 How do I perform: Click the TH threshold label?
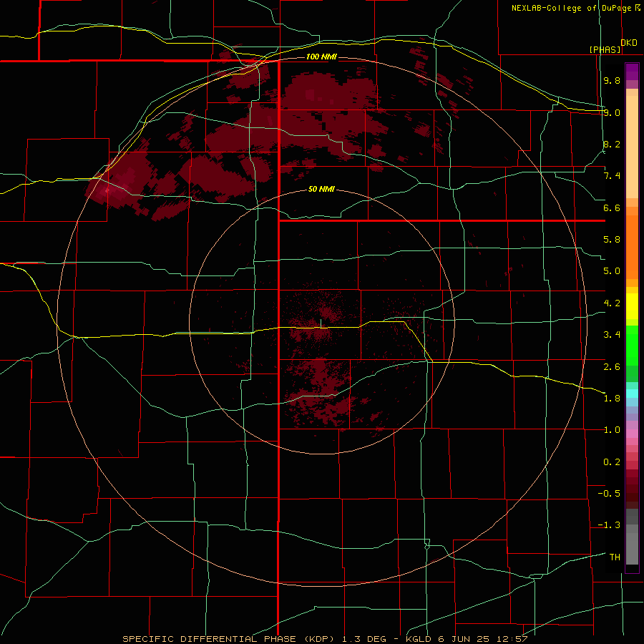tap(615, 557)
